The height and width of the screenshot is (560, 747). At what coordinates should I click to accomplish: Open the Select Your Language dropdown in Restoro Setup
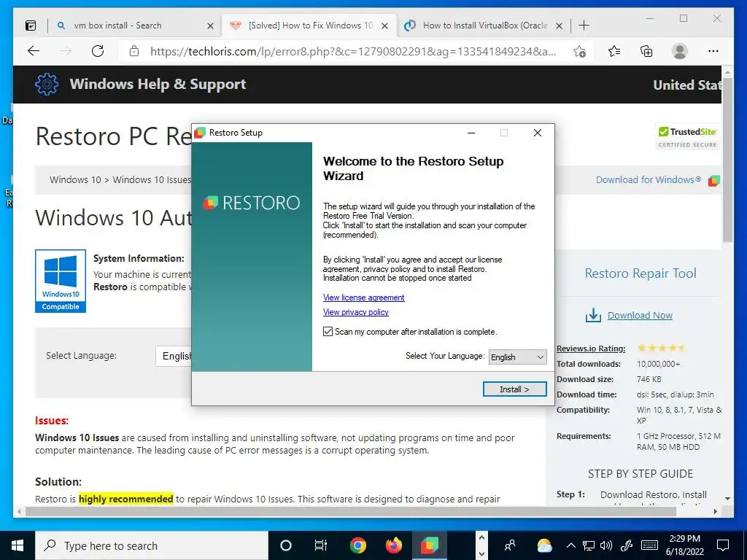517,357
